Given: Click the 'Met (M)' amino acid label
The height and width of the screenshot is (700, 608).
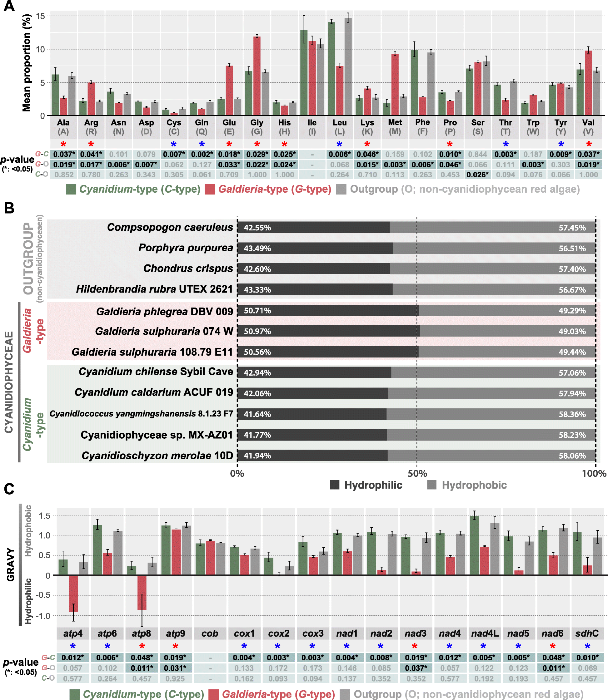Looking at the screenshot, I should pyautogui.click(x=395, y=127).
